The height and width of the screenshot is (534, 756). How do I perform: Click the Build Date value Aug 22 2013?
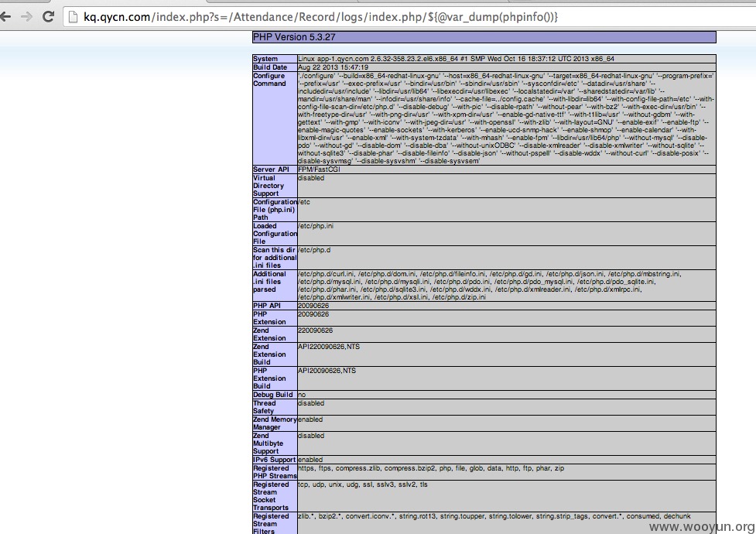[x=334, y=67]
